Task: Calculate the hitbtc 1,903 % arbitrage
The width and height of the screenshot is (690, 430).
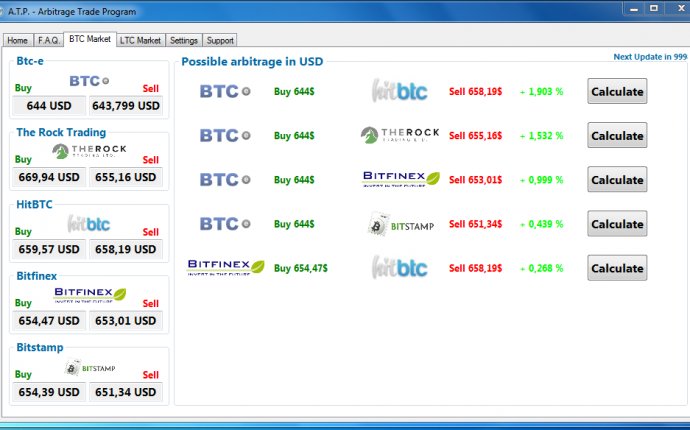Action: 617,91
